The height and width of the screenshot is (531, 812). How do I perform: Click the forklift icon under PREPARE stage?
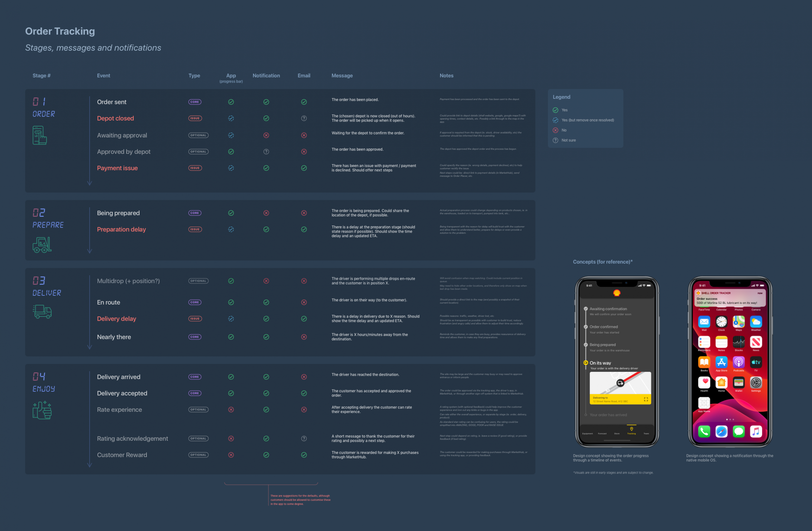click(42, 245)
